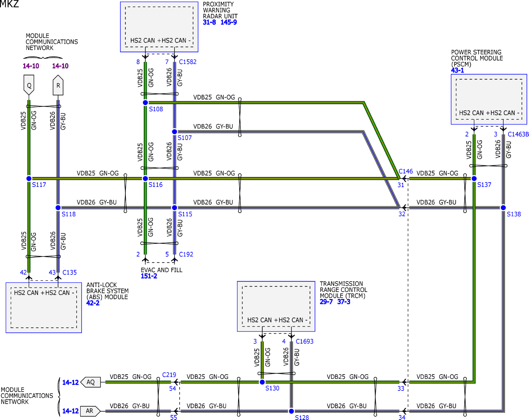Follow 14-10 link above connector R
This screenshot has height=420, width=529.
(x=60, y=66)
